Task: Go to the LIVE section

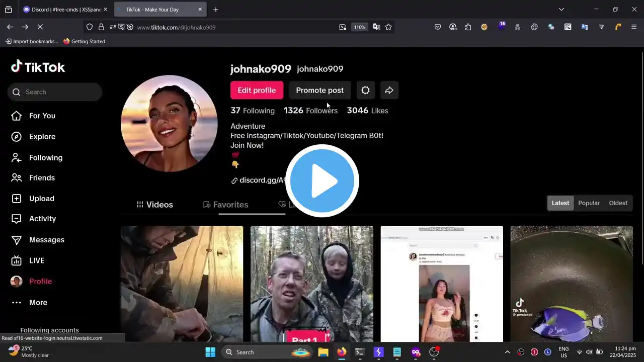Action: tap(28, 260)
